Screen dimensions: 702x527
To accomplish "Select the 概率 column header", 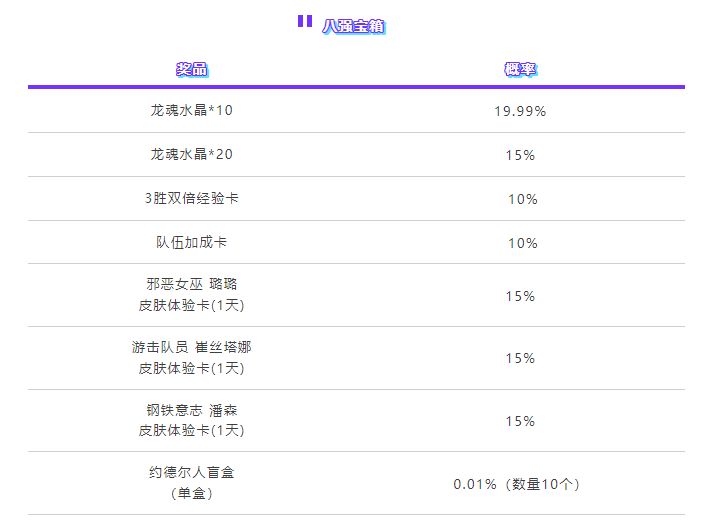I will tap(520, 69).
